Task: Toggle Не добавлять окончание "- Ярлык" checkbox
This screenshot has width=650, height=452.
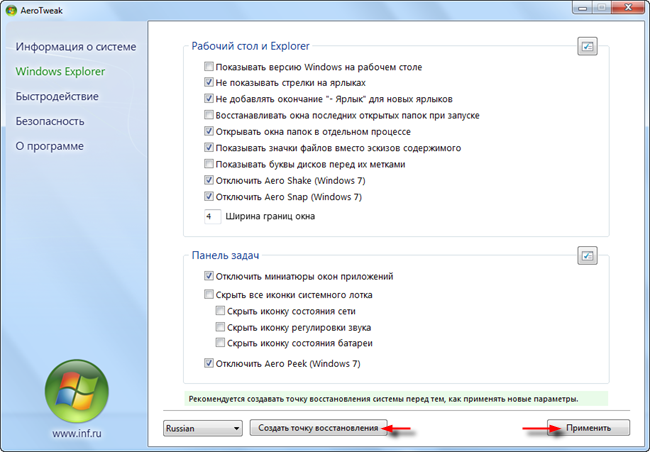Action: point(209,99)
